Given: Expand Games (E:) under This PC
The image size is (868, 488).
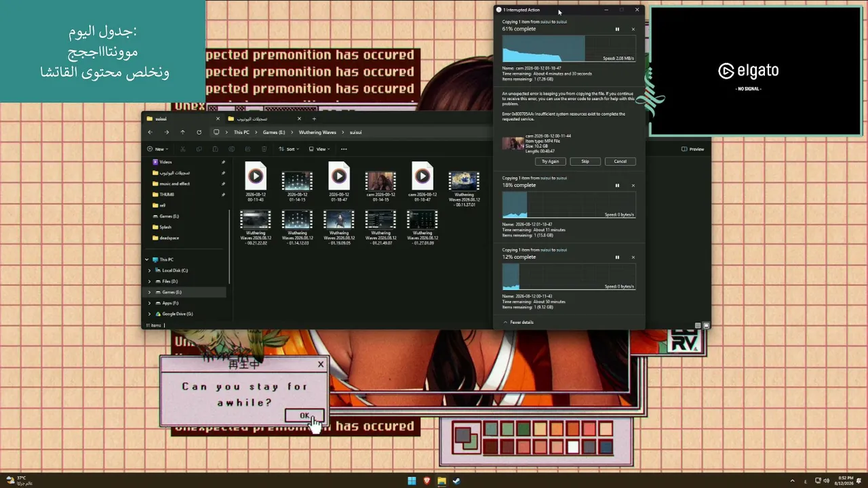Looking at the screenshot, I should click(x=150, y=292).
